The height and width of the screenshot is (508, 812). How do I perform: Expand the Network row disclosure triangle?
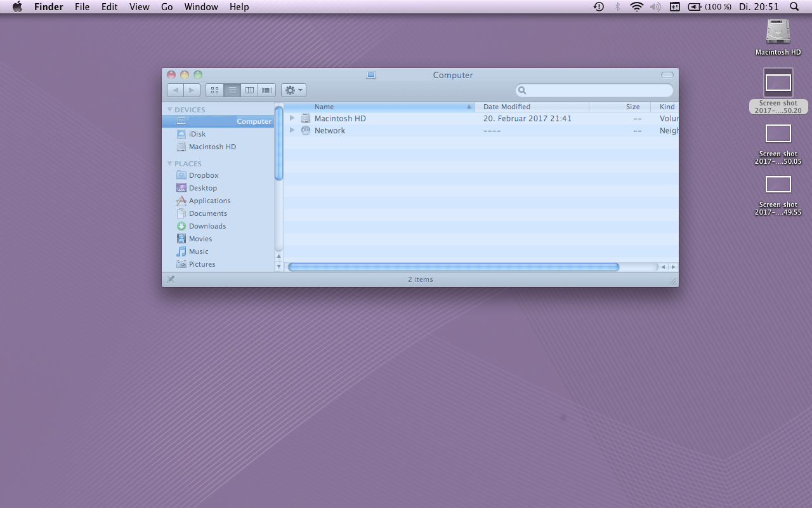292,130
